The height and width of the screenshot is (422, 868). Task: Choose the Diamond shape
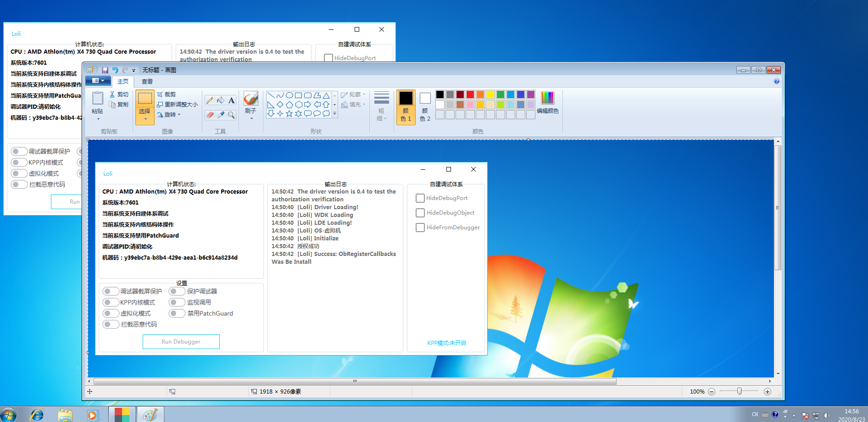[x=280, y=105]
